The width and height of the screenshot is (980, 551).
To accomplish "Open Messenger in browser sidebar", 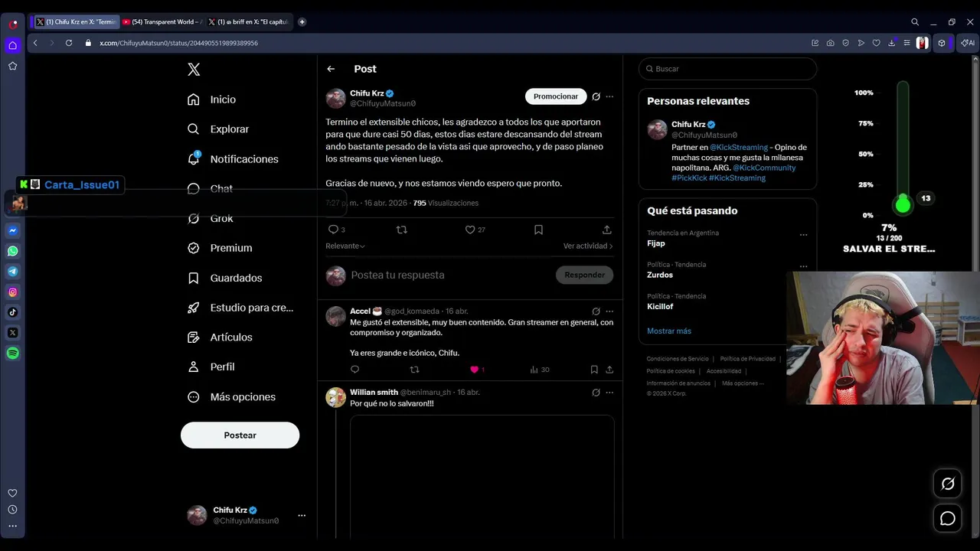I will (13, 230).
